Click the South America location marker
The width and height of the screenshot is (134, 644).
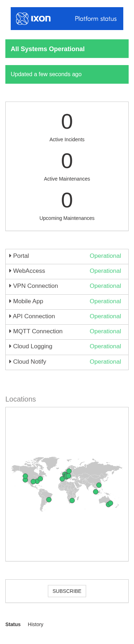coord(49,500)
